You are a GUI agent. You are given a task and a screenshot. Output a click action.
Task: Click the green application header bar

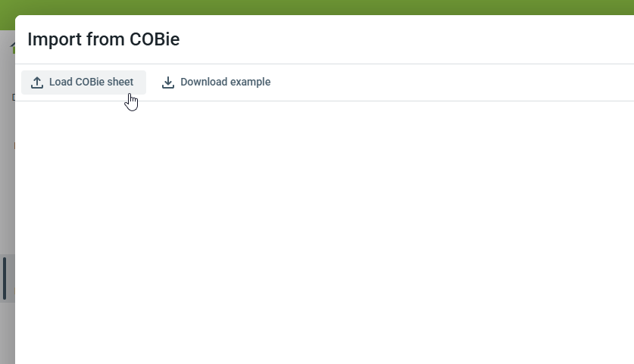317,7
